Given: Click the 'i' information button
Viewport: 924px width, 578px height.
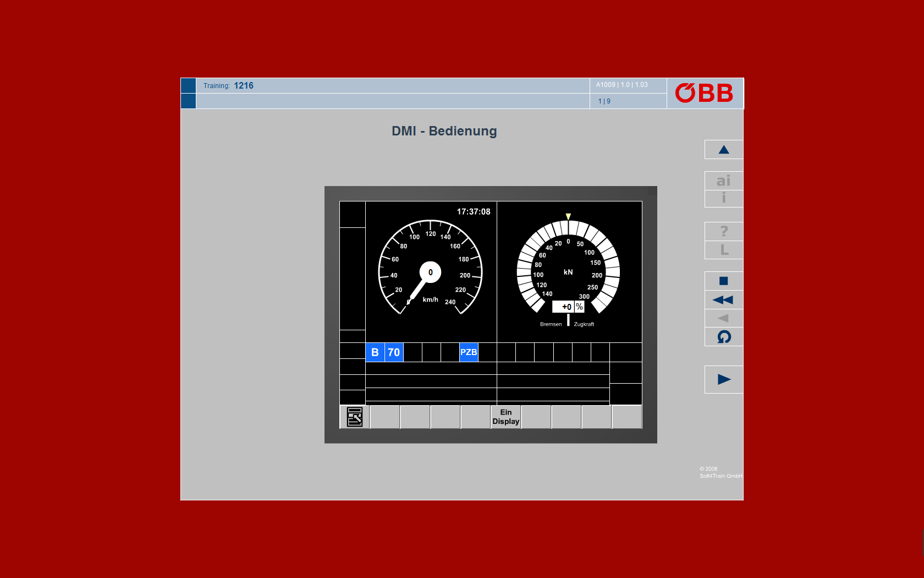Looking at the screenshot, I should (724, 198).
